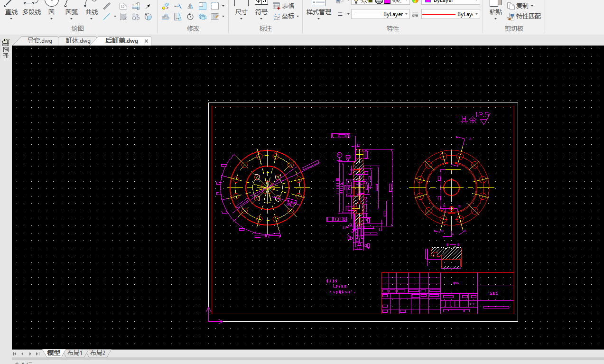Expand the 坐标 coordinate dropdown arrow
604x364 pixels.
297,17
